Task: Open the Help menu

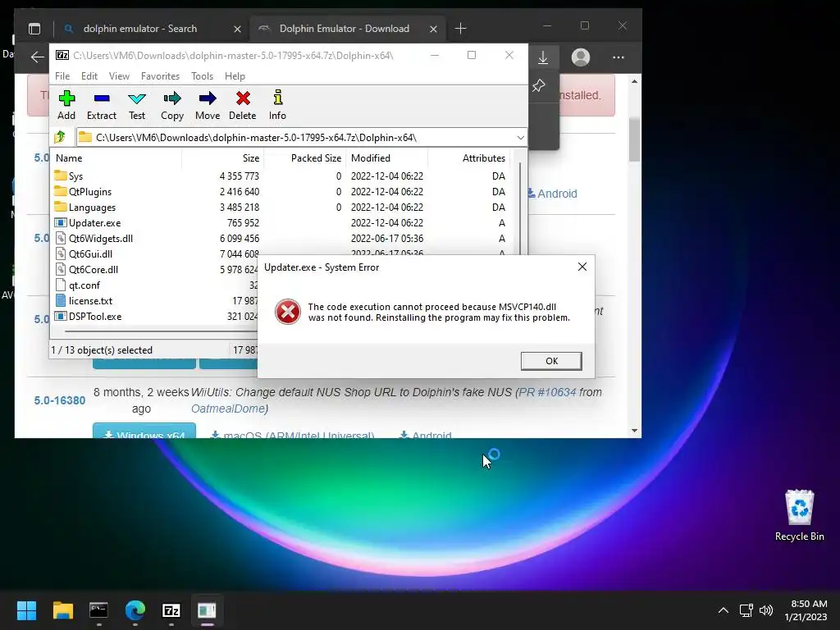Action: pos(235,76)
